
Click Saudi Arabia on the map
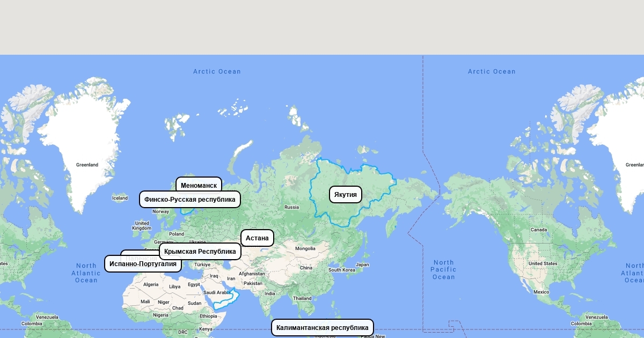[x=216, y=292]
